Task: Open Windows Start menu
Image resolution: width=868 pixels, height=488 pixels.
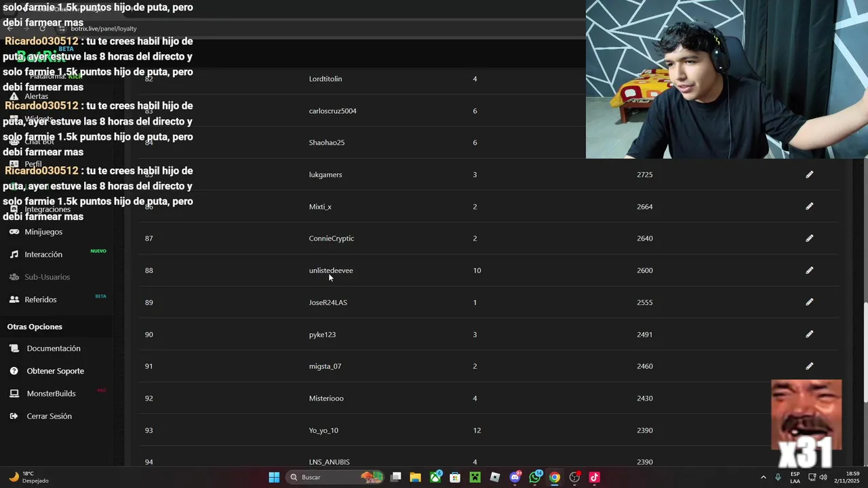Action: 274,477
